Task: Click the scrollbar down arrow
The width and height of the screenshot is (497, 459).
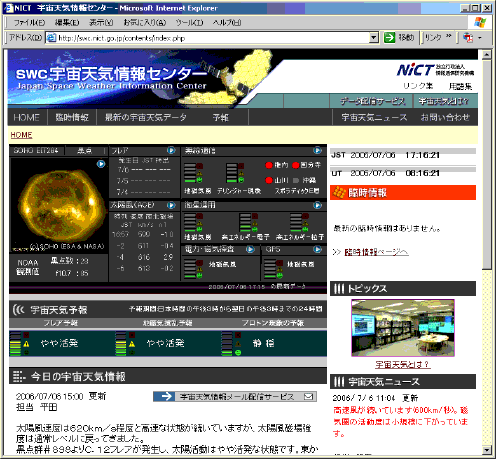Action: (x=487, y=450)
